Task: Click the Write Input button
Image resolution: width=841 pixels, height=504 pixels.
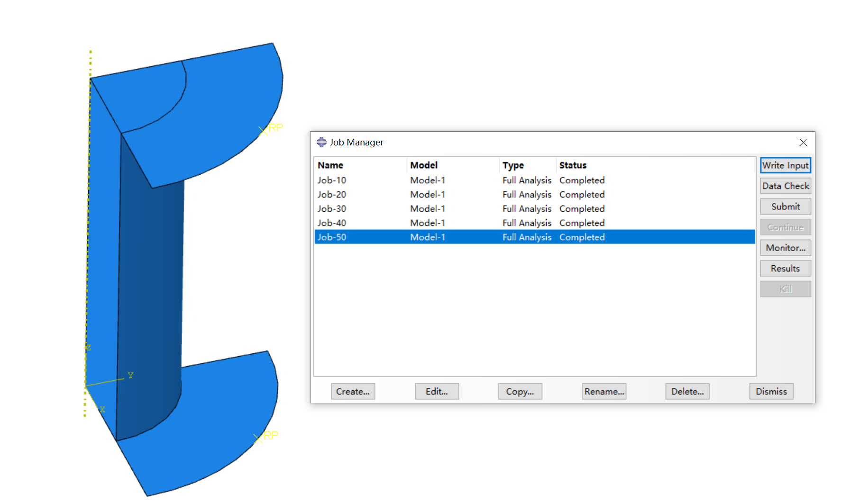Action: (785, 165)
